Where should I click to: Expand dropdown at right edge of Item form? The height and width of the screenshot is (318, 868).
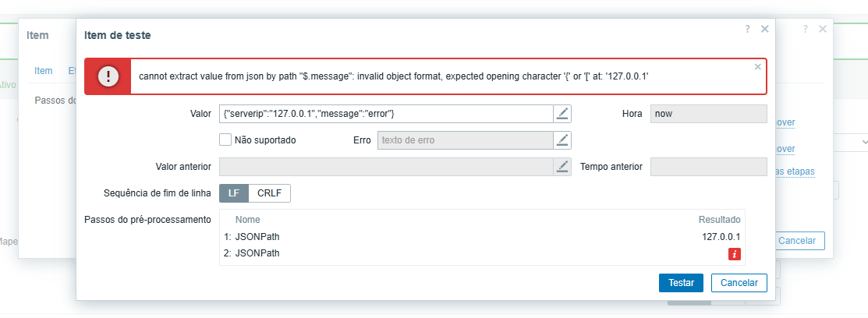(x=864, y=143)
